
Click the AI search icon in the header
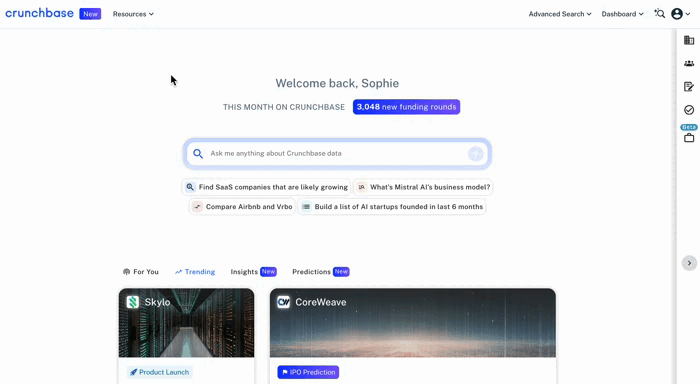(x=659, y=14)
